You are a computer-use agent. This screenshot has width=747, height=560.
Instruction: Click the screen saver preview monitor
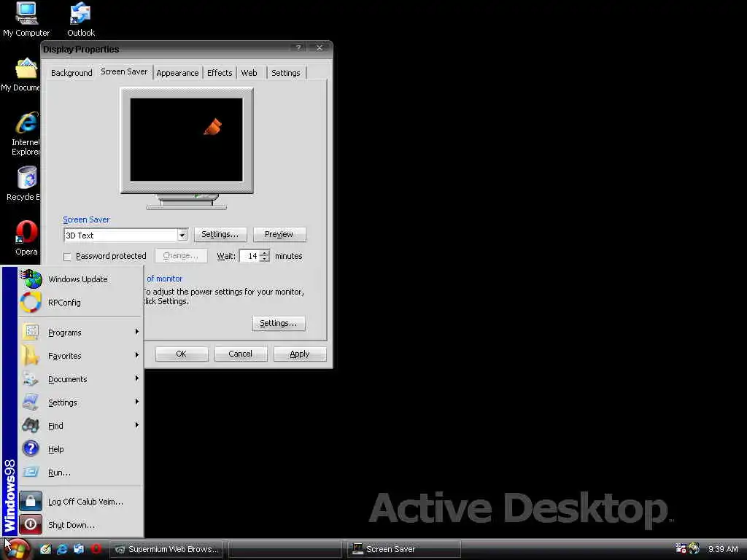click(186, 140)
